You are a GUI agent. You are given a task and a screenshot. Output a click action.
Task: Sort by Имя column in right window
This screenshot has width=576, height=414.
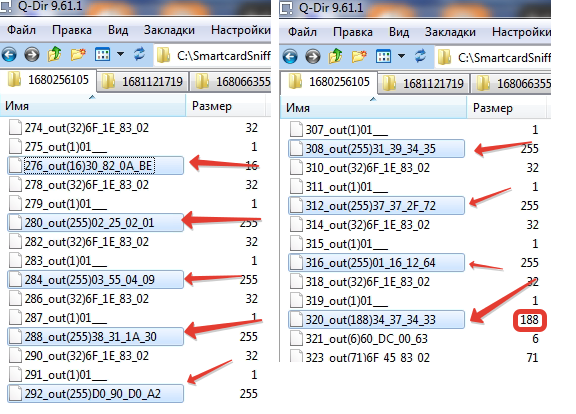[x=374, y=108]
